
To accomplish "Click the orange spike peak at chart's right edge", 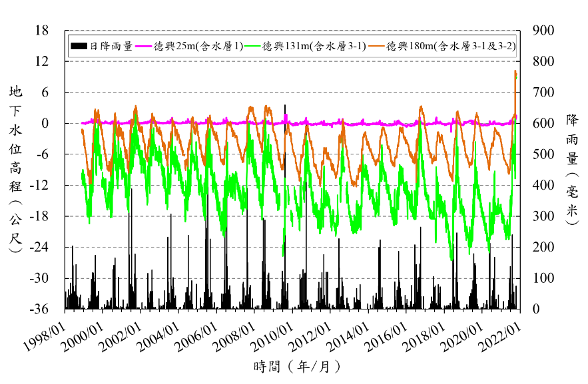I will (x=515, y=72).
